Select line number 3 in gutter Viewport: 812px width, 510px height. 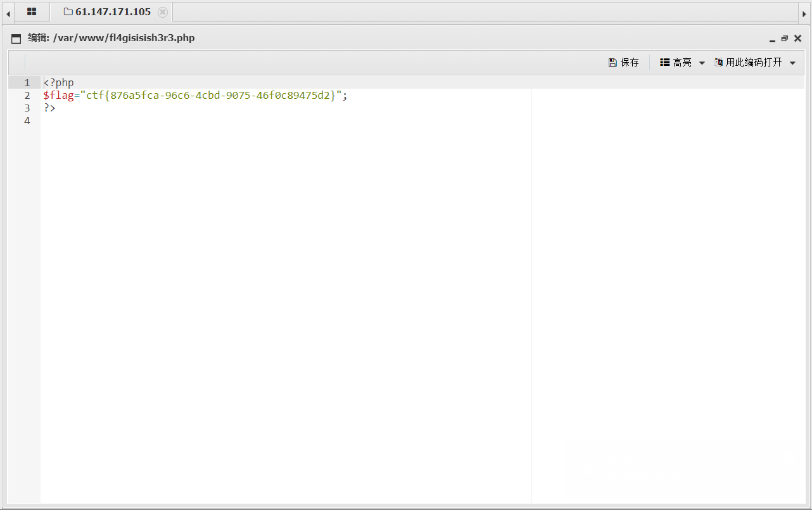coord(27,108)
